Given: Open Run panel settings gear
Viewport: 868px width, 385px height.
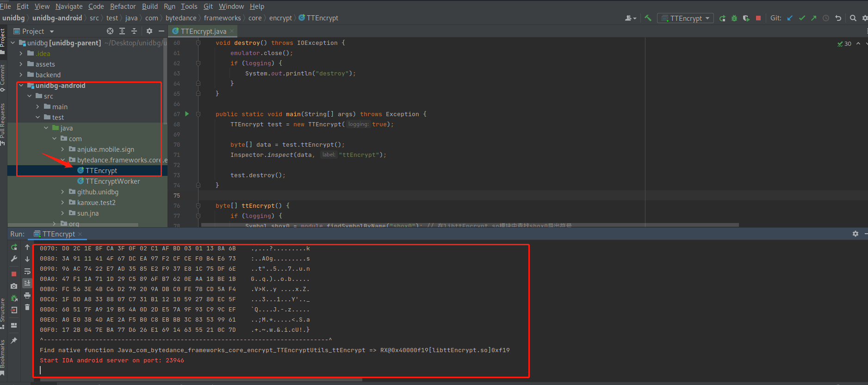Looking at the screenshot, I should pyautogui.click(x=855, y=234).
